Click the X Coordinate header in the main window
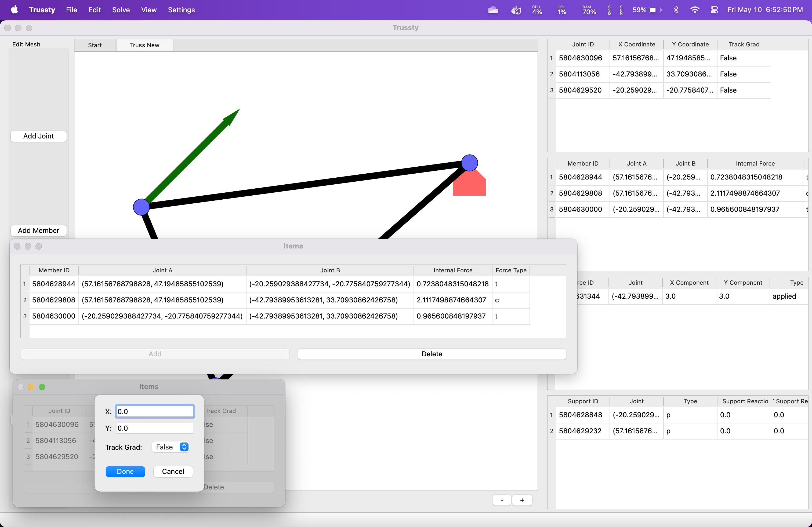 (x=637, y=44)
